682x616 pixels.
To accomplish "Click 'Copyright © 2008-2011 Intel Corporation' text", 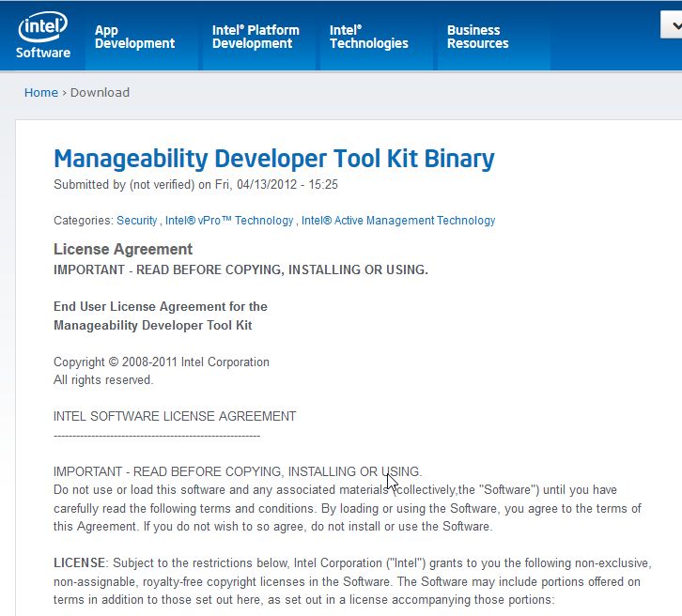I will pos(162,362).
